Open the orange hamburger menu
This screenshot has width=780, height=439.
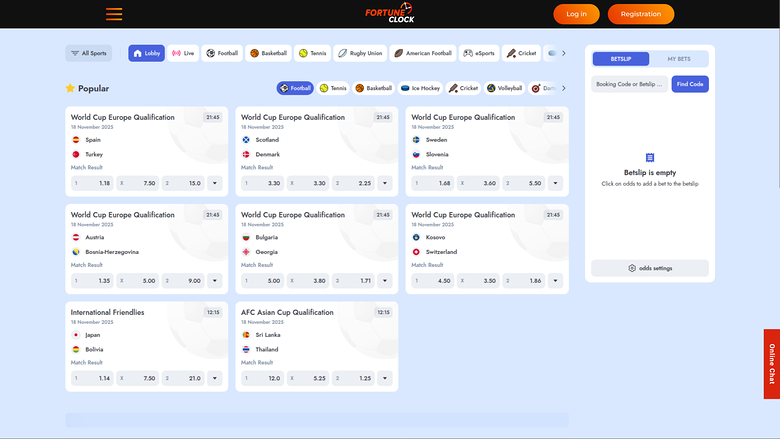[x=114, y=14]
